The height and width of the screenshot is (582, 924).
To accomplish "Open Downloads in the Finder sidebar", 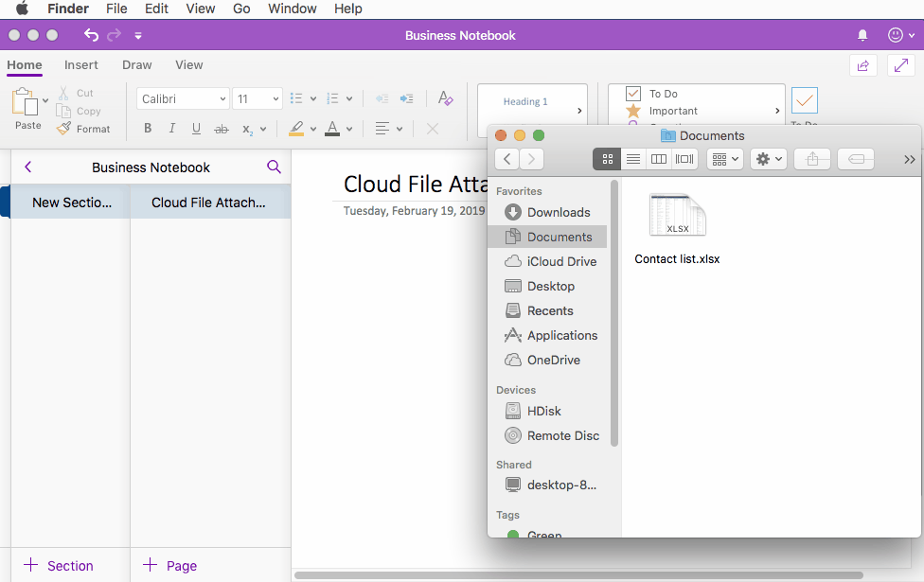I will [x=547, y=212].
